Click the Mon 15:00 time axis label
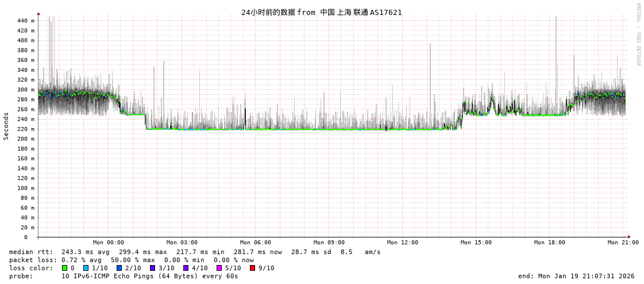The height and width of the screenshot is (284, 644). point(476,243)
